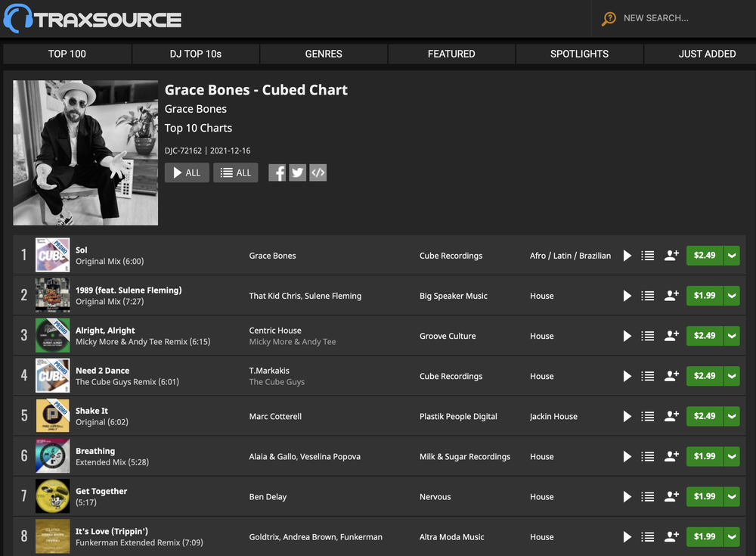The image size is (756, 556).
Task: Share chart on Twitter
Action: (297, 172)
